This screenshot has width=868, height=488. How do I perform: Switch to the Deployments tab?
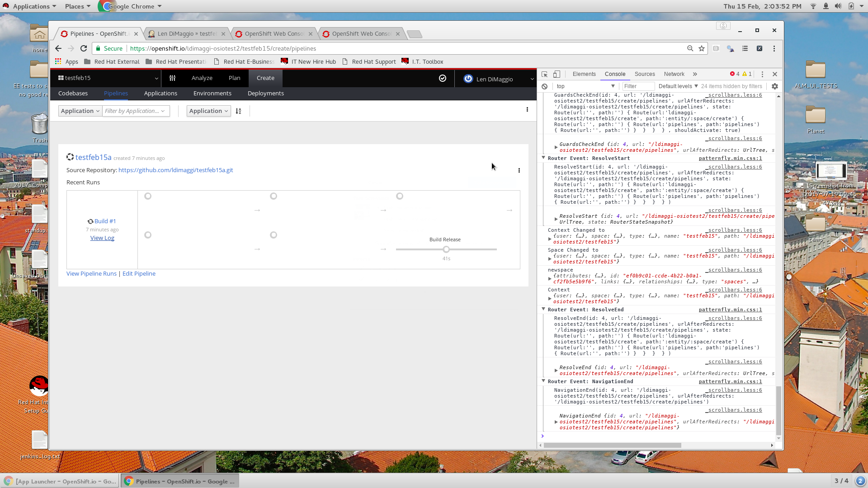(x=266, y=94)
